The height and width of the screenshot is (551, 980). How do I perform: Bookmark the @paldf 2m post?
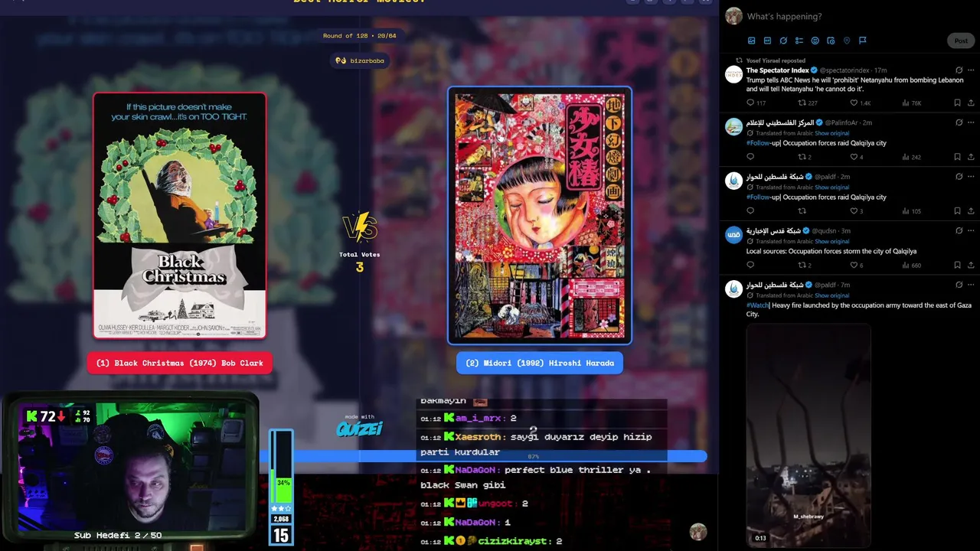click(958, 211)
